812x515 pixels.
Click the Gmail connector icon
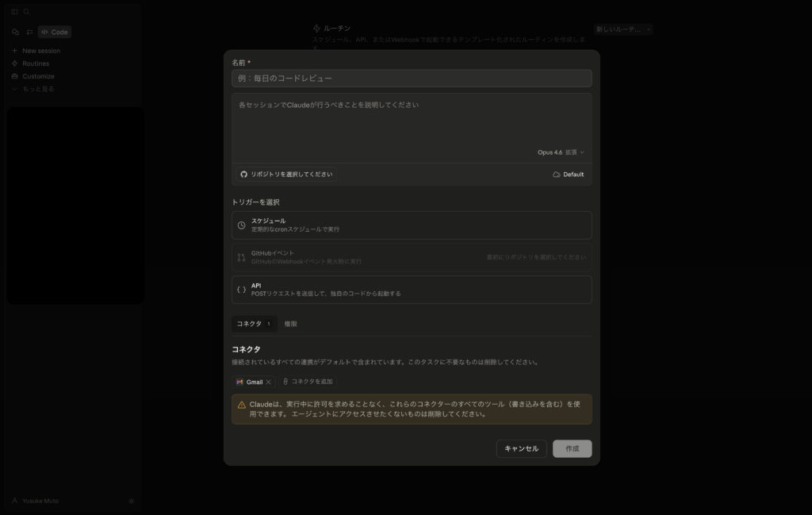[x=239, y=382]
